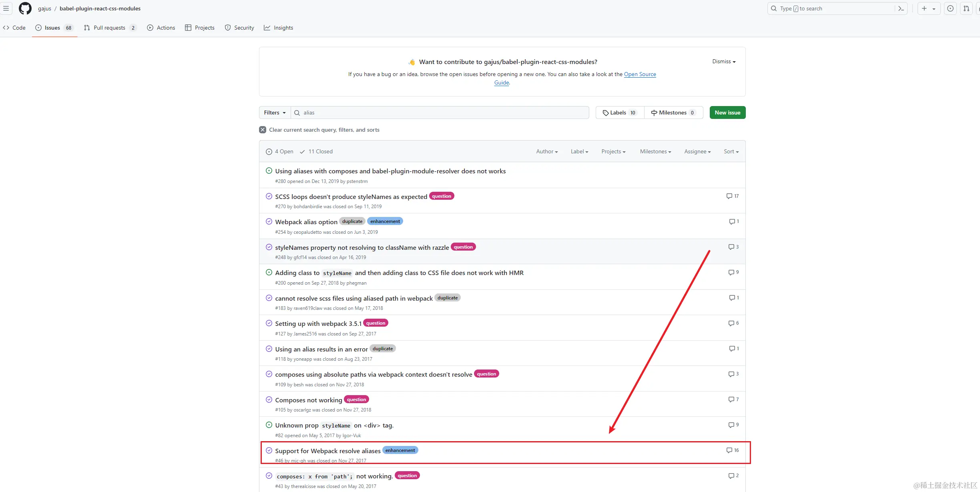Expand the Sort dropdown
Image resolution: width=980 pixels, height=492 pixels.
point(731,151)
